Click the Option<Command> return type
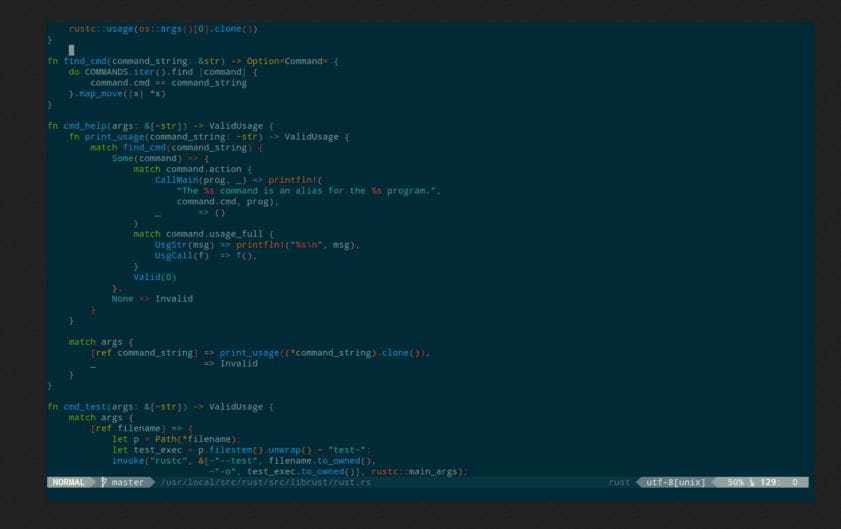The image size is (841, 529). point(287,61)
